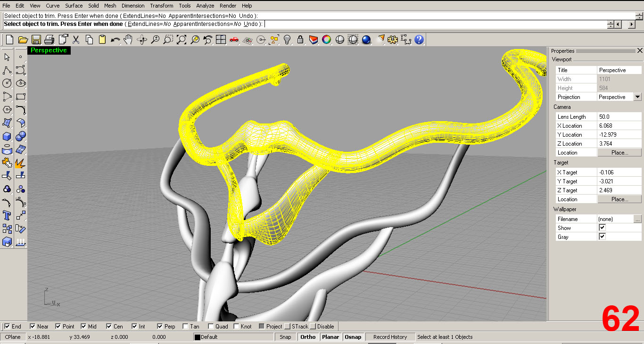Open the Transform menu
The image size is (644, 344).
[x=162, y=6]
